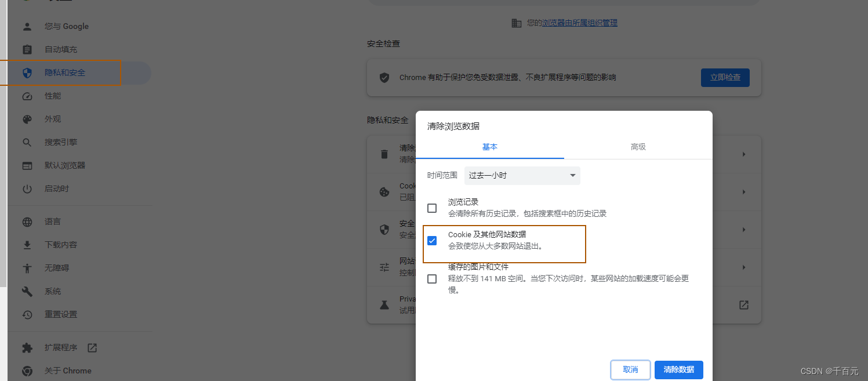Screen dimensions: 868x381
Task: Click the browser window icon for 默认浏览器
Action: (x=27, y=165)
